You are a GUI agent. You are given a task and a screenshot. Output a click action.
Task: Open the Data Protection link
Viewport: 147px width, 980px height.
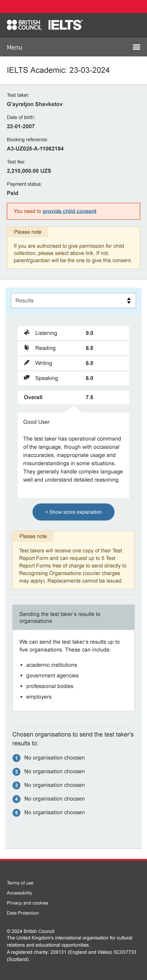coord(23,913)
